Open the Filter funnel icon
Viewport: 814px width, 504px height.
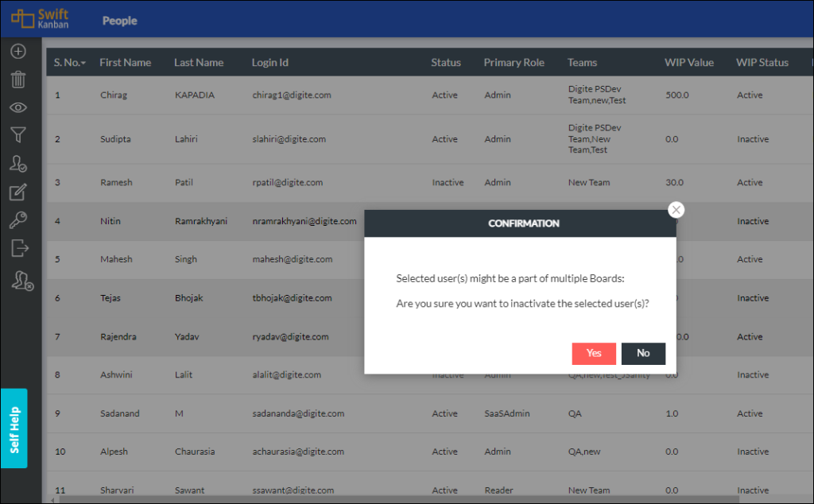coord(18,135)
